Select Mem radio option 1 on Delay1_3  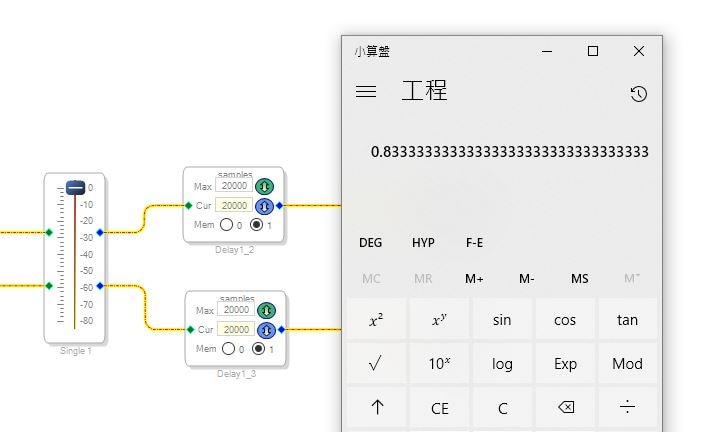(x=258, y=348)
